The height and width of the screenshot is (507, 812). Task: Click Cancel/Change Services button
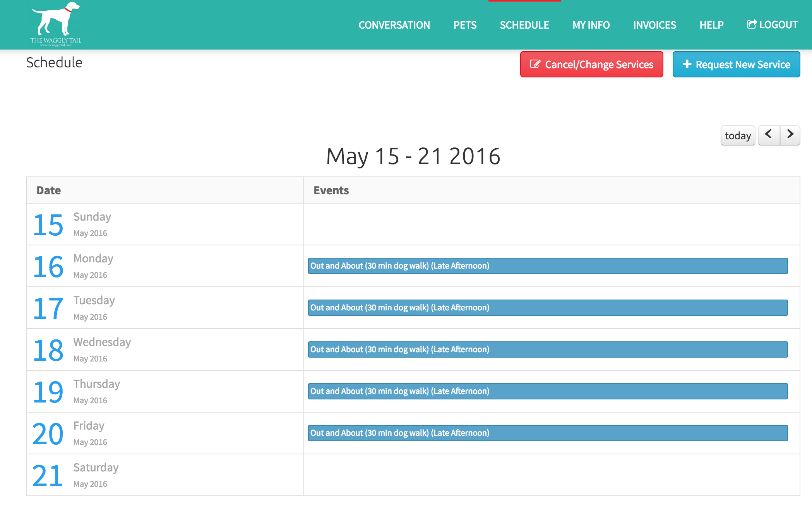[591, 64]
